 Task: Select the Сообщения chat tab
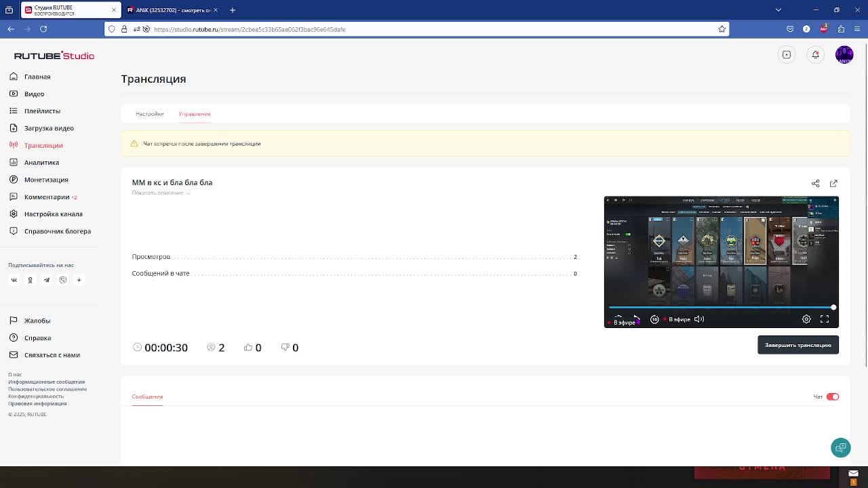coord(147,396)
